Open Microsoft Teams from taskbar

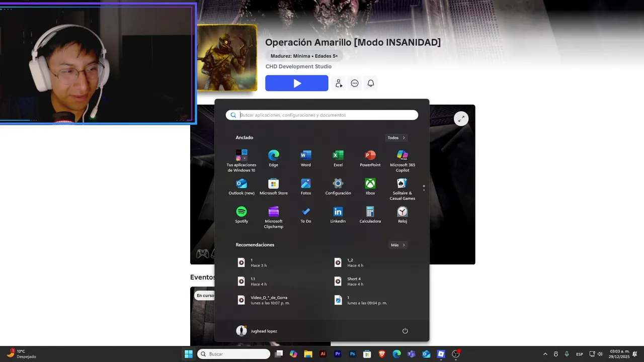pyautogui.click(x=412, y=354)
